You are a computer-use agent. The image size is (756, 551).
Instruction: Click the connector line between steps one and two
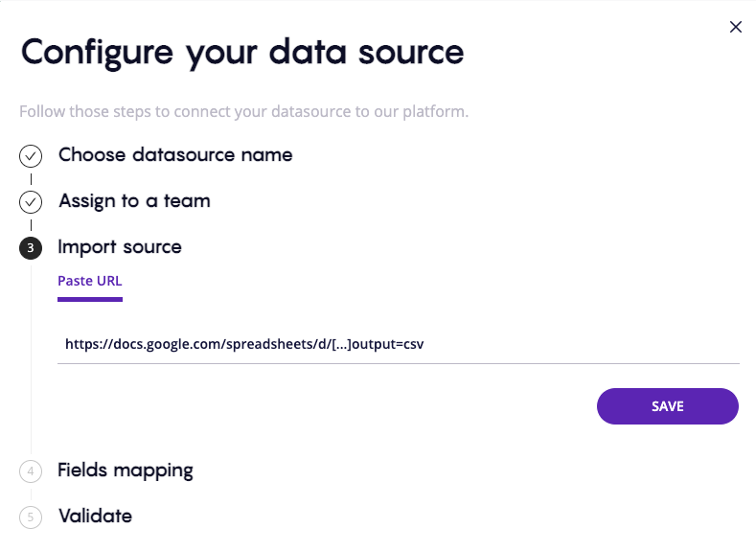point(31,178)
